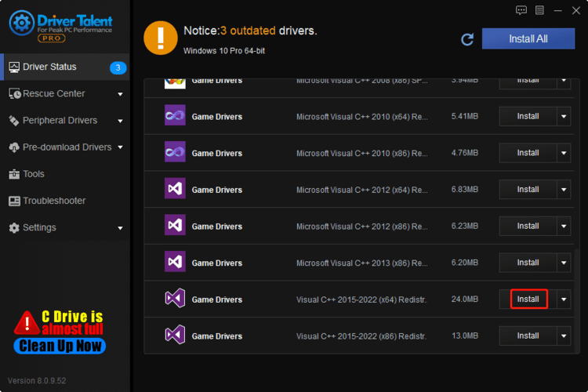Open the menu list icon in title bar
The height and width of the screenshot is (392, 588).
[539, 10]
